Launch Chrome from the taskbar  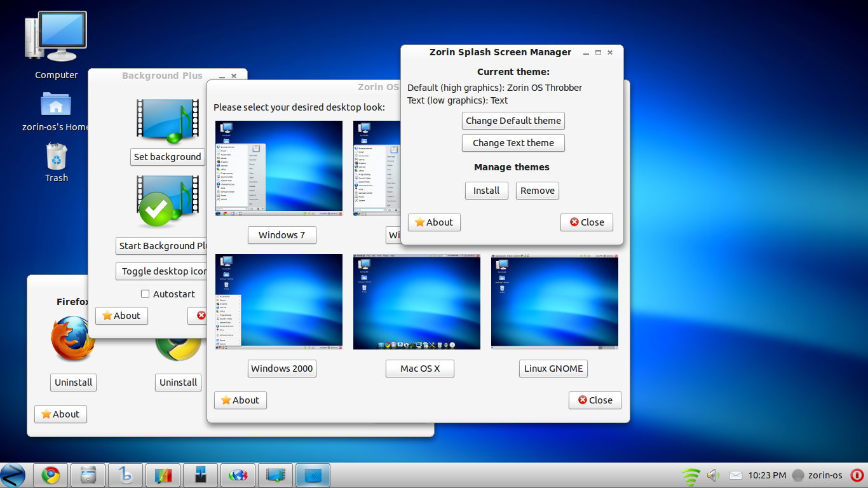(x=51, y=475)
